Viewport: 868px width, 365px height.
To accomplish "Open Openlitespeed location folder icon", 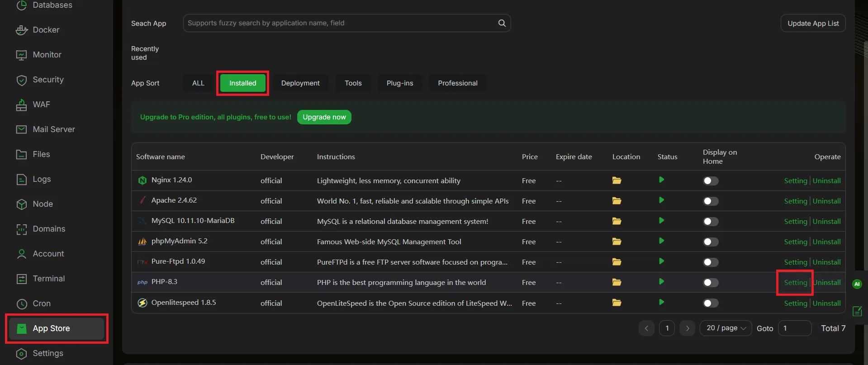I will [617, 303].
